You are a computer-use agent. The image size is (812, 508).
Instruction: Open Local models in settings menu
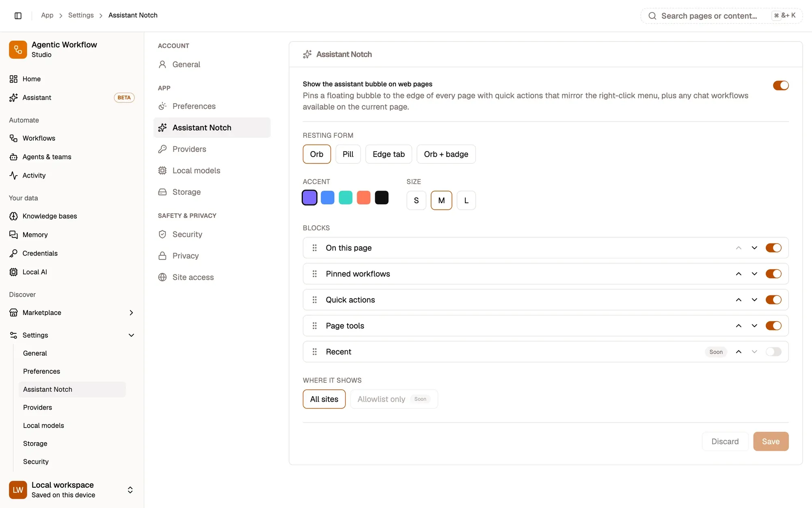point(212,171)
